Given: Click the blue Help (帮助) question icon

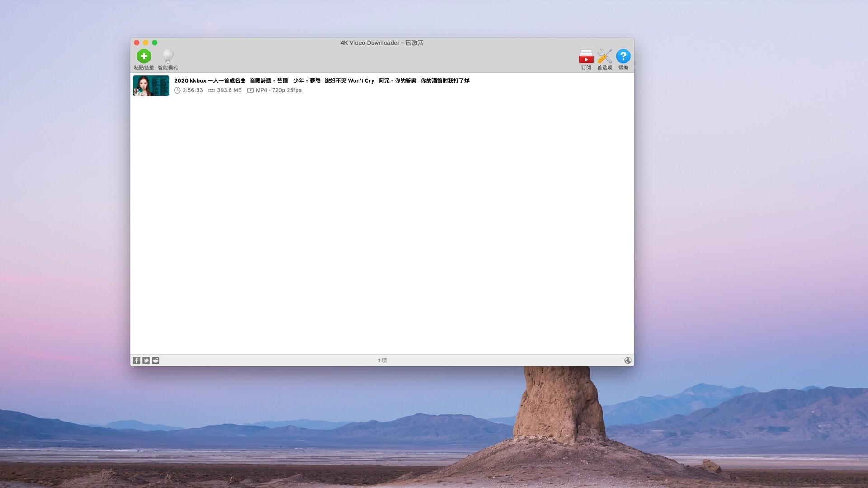Looking at the screenshot, I should coord(623,56).
